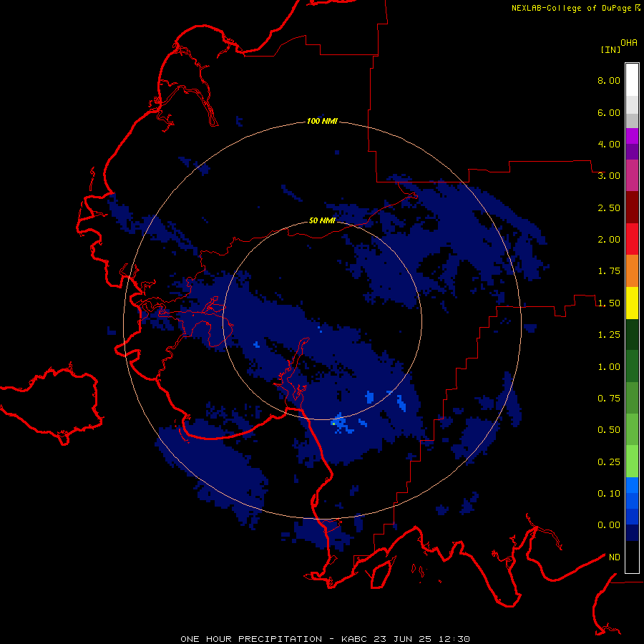The height and width of the screenshot is (644, 644).
Task: Pick the lightest green swatch above 0.25
Action: tap(632, 462)
